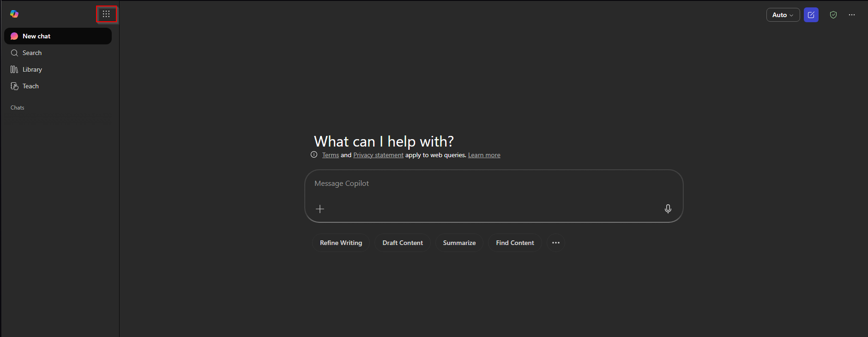The image size is (868, 337).
Task: Open the Teach section
Action: (58, 86)
